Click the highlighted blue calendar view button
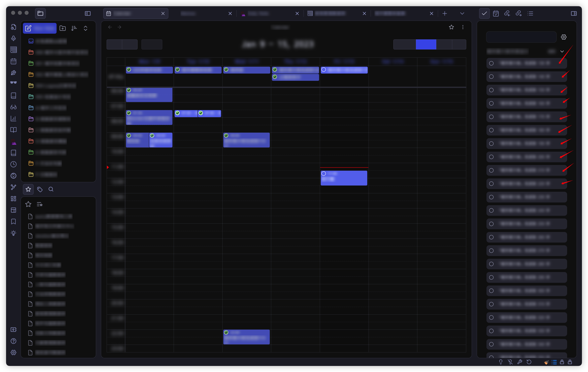The image size is (588, 372). (426, 44)
